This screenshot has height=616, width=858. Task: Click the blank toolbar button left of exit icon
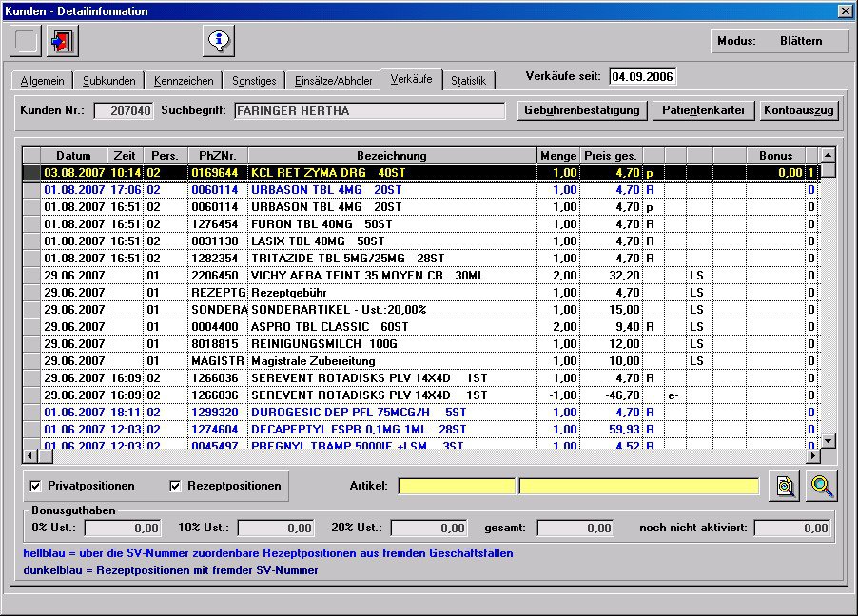pyautogui.click(x=27, y=42)
